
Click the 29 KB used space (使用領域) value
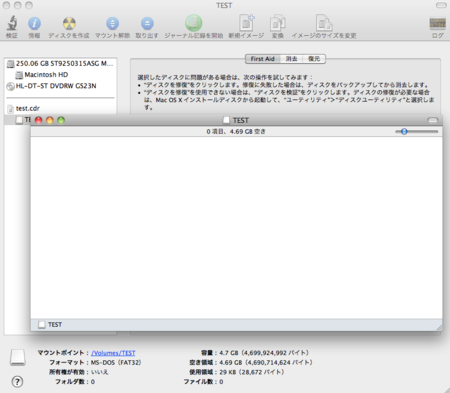[x=251, y=372]
